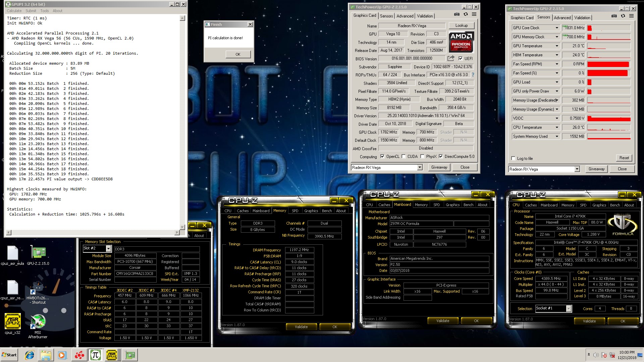
Task: Switch to SPD tab in CPU-Z Memory window
Action: click(x=295, y=211)
